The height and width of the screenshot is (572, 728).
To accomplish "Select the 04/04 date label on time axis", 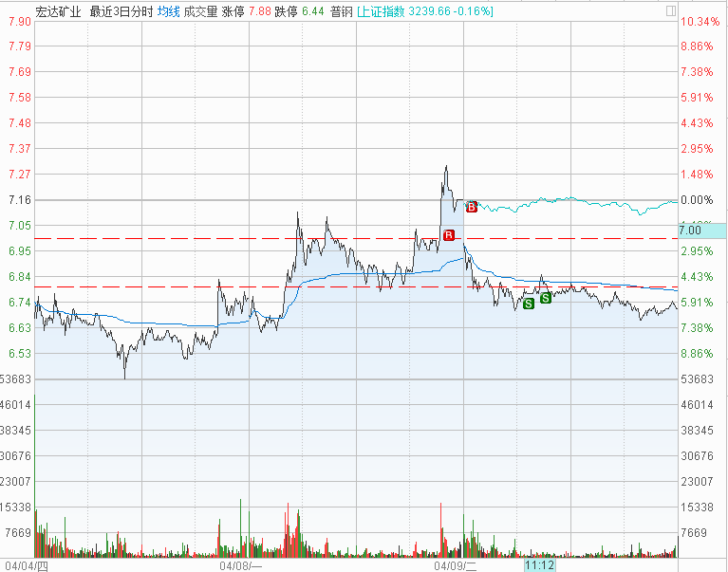I will 25,565.
